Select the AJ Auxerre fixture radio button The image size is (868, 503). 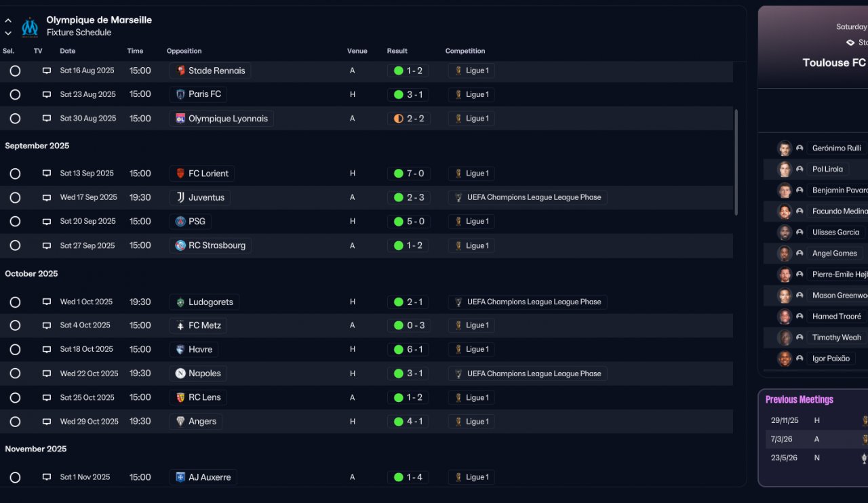(15, 477)
